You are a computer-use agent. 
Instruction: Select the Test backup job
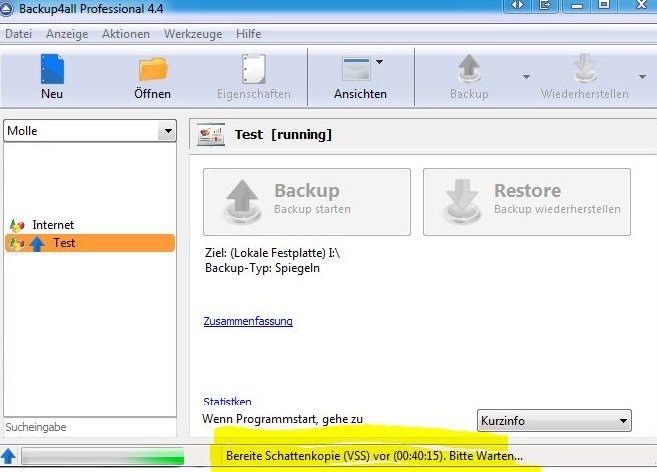click(90, 243)
